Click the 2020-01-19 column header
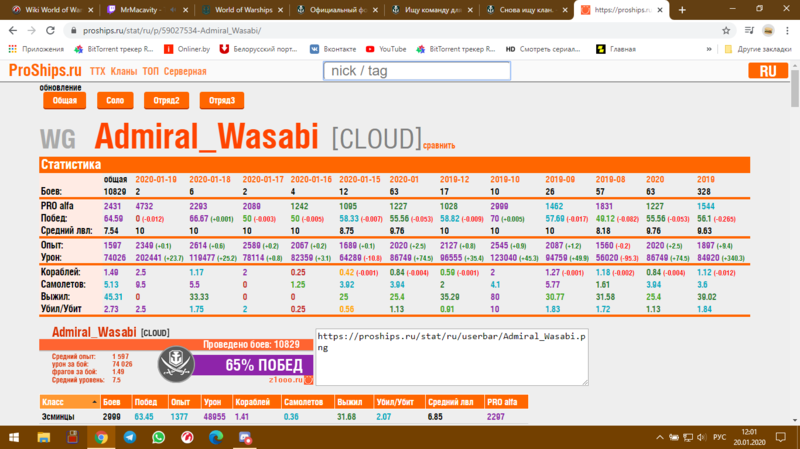This screenshot has height=449, width=800. pos(156,180)
